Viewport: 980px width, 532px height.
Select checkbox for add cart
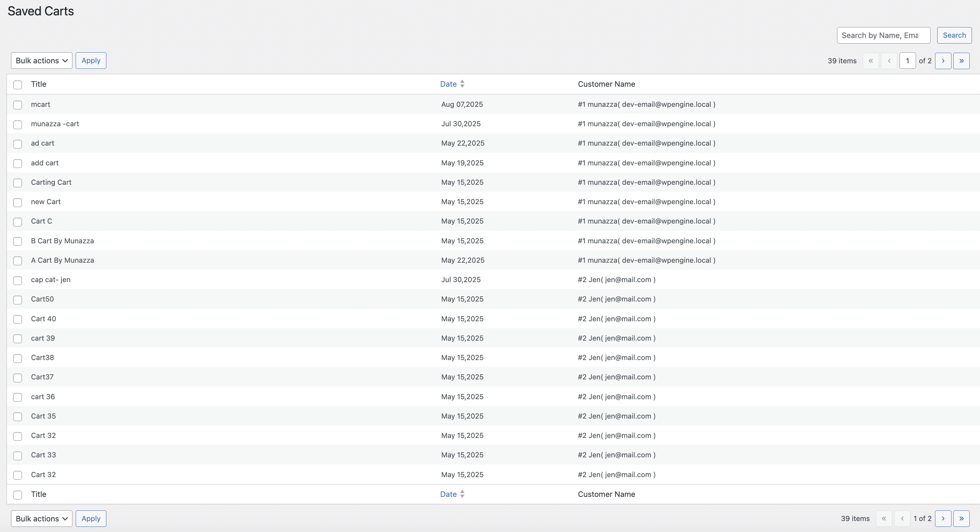point(18,164)
